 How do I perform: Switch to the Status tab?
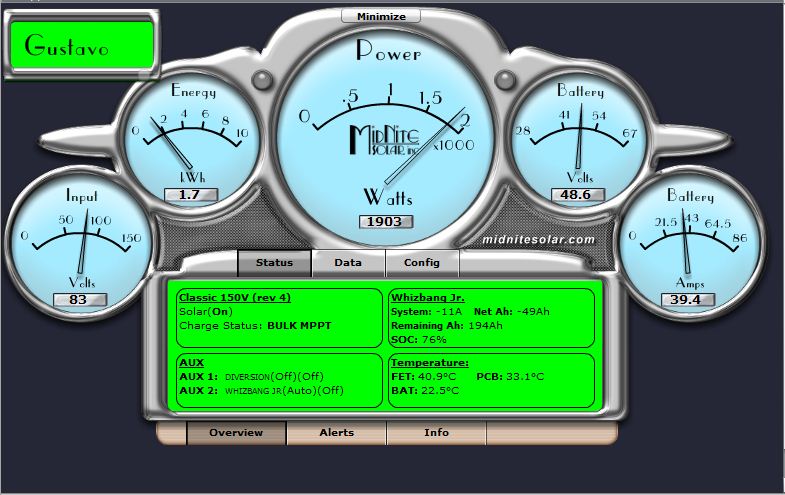274,263
